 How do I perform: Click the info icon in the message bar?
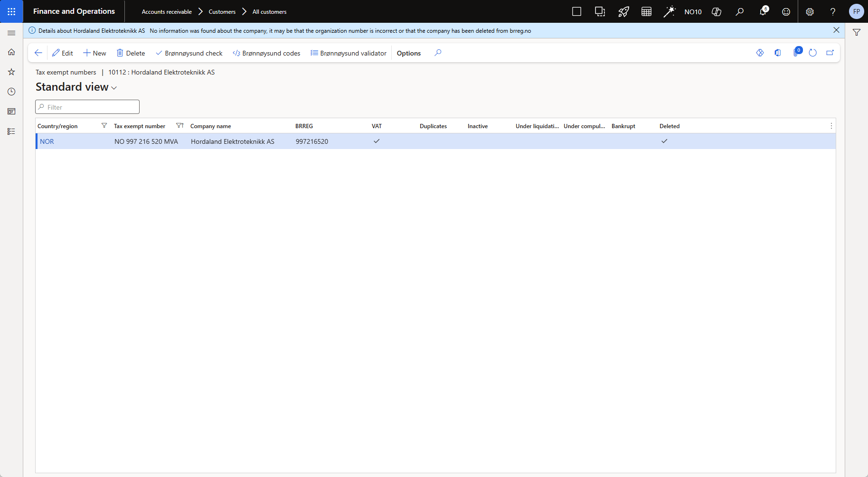coord(32,30)
